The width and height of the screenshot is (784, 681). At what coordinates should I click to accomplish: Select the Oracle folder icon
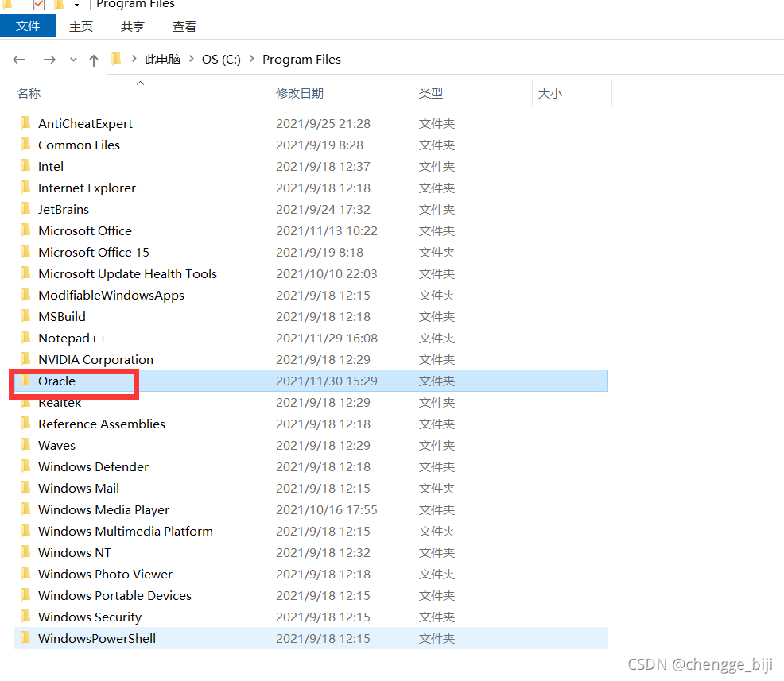tap(25, 381)
